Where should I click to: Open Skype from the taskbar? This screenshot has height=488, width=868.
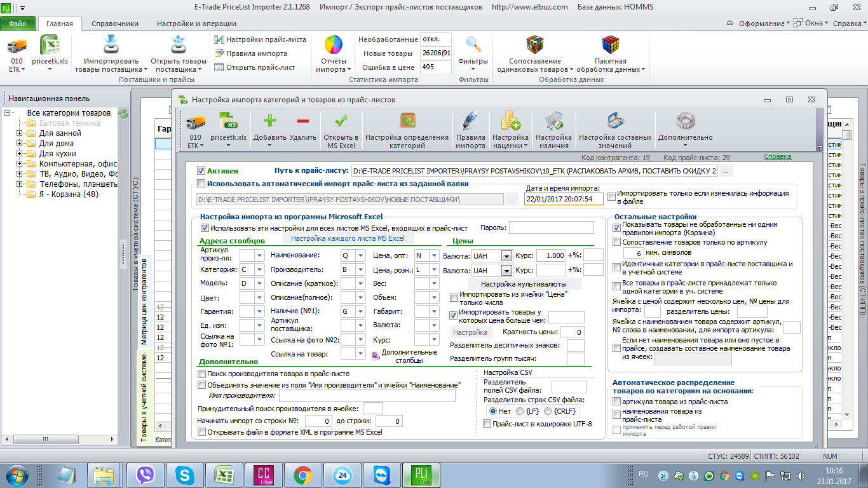coord(186,475)
